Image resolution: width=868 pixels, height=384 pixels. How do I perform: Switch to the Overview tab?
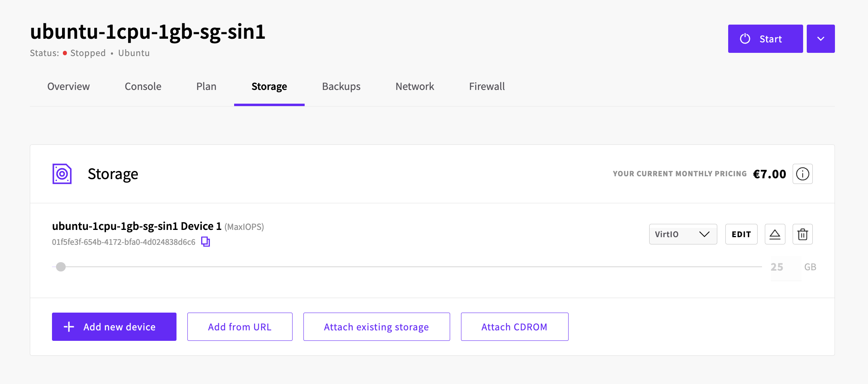69,86
